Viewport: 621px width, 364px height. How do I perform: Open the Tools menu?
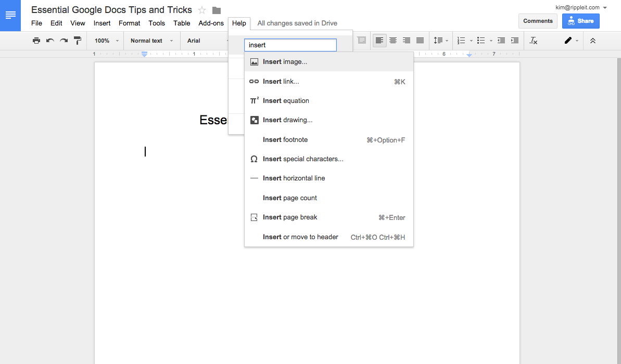(157, 23)
